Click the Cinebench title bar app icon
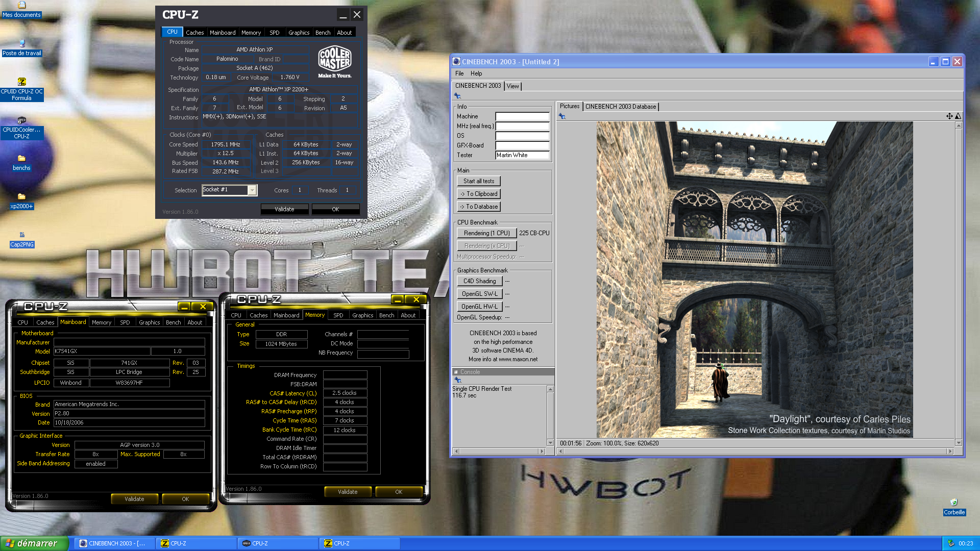 [x=456, y=61]
